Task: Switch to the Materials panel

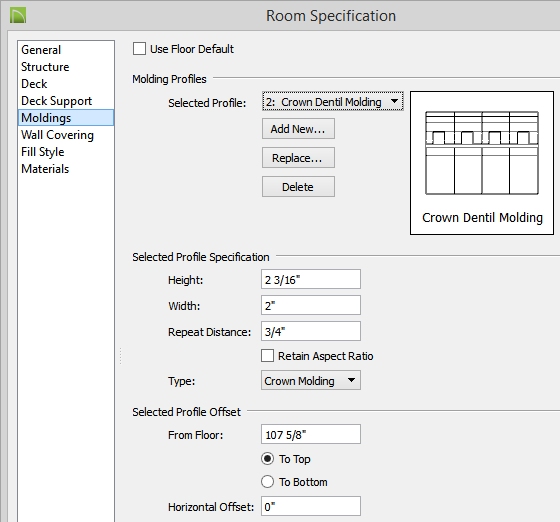Action: (45, 169)
